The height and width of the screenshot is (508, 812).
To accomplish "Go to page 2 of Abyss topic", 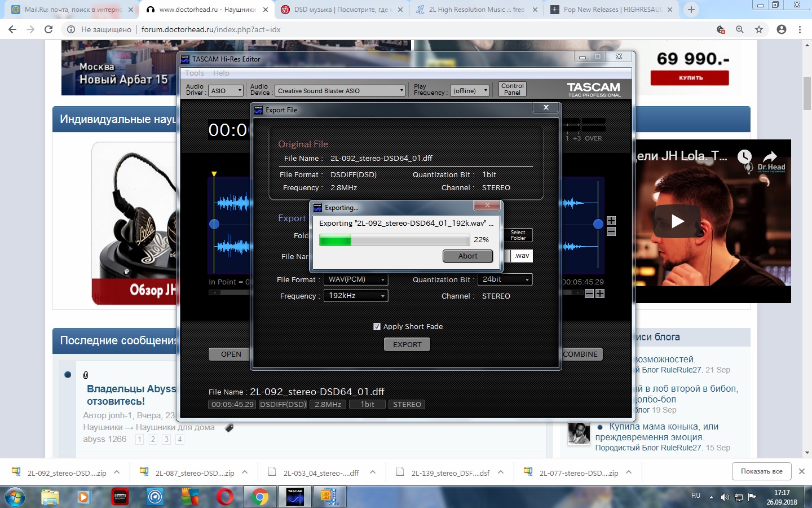I will tap(153, 439).
